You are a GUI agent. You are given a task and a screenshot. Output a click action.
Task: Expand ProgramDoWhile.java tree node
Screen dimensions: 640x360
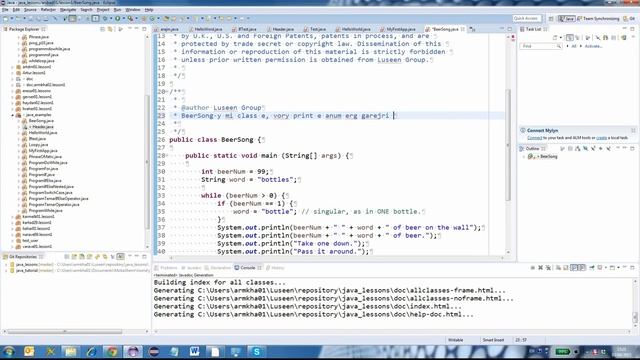[19, 163]
